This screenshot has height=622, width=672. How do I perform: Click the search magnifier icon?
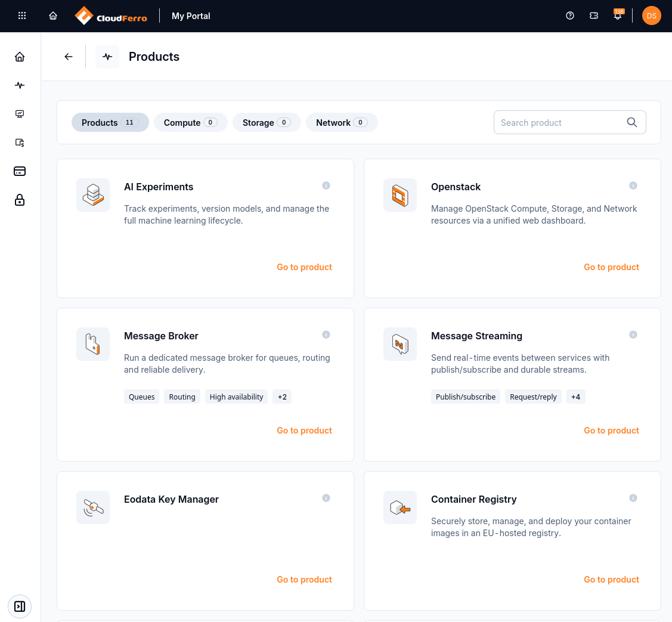tap(631, 123)
